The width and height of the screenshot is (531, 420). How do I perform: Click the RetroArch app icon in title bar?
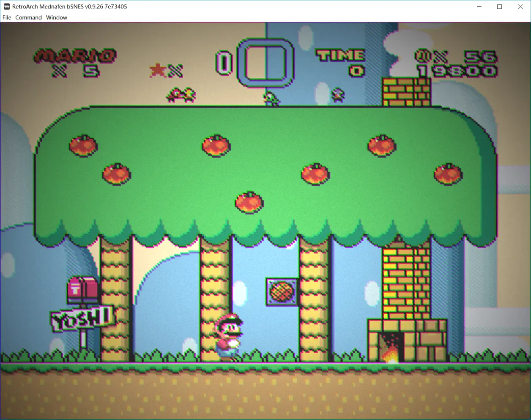7,6
